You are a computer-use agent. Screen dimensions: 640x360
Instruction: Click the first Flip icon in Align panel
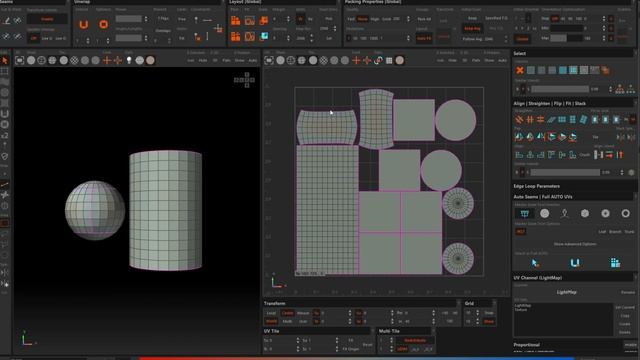point(519,137)
